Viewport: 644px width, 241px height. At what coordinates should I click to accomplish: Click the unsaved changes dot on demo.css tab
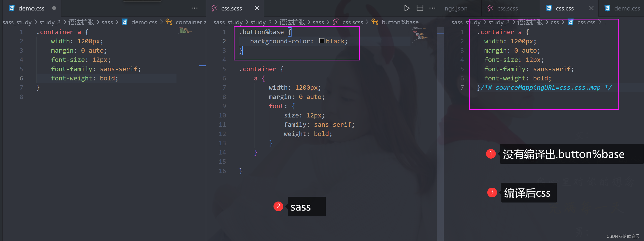pyautogui.click(x=54, y=8)
